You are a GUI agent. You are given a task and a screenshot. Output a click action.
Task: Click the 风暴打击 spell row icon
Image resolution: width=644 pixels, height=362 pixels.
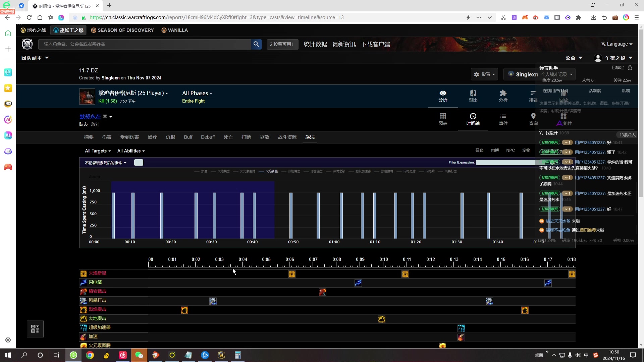point(83,301)
